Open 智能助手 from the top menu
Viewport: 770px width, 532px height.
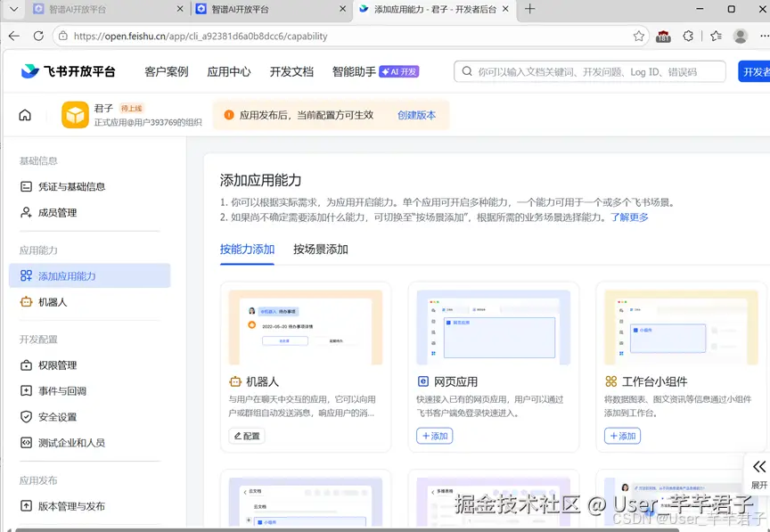point(349,71)
